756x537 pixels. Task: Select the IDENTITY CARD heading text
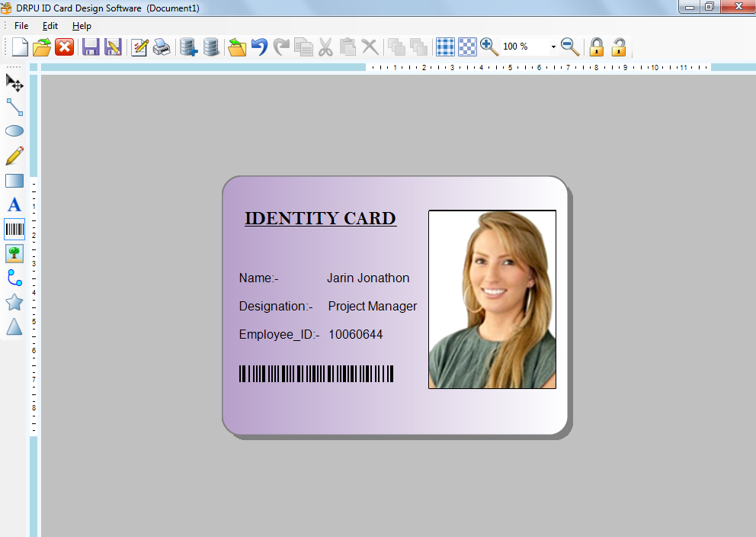click(x=320, y=218)
